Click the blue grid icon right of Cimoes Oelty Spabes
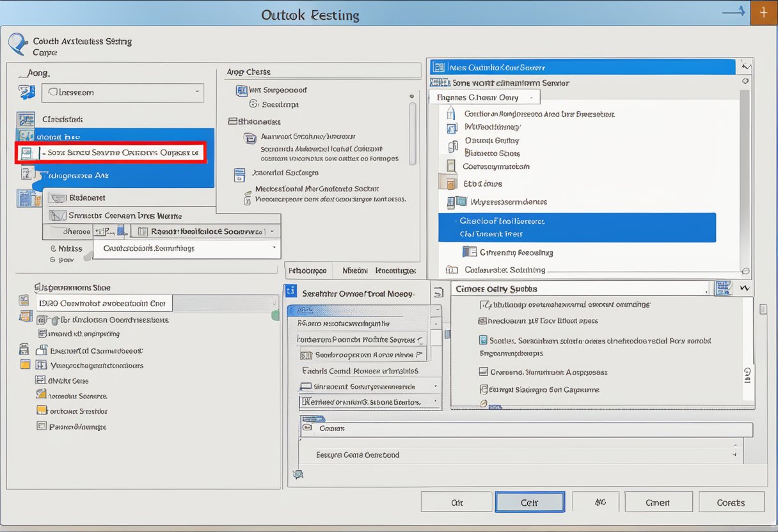778x532 pixels. click(723, 288)
